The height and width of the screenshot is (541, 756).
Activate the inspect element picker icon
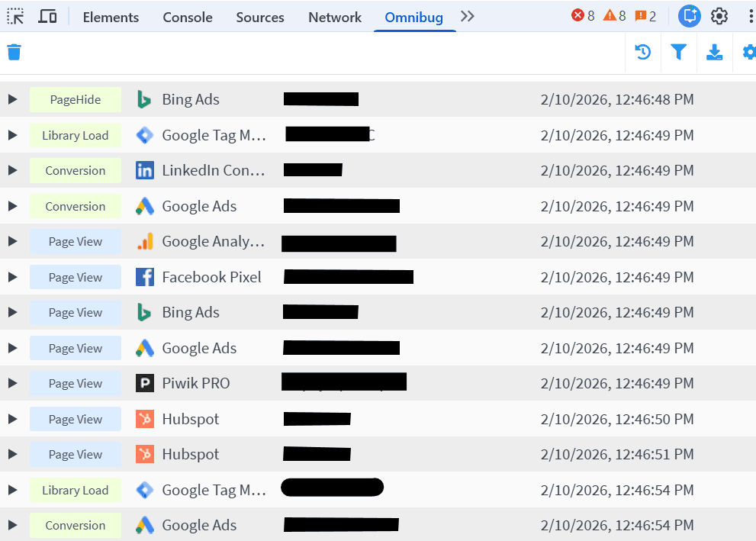pyautogui.click(x=15, y=17)
